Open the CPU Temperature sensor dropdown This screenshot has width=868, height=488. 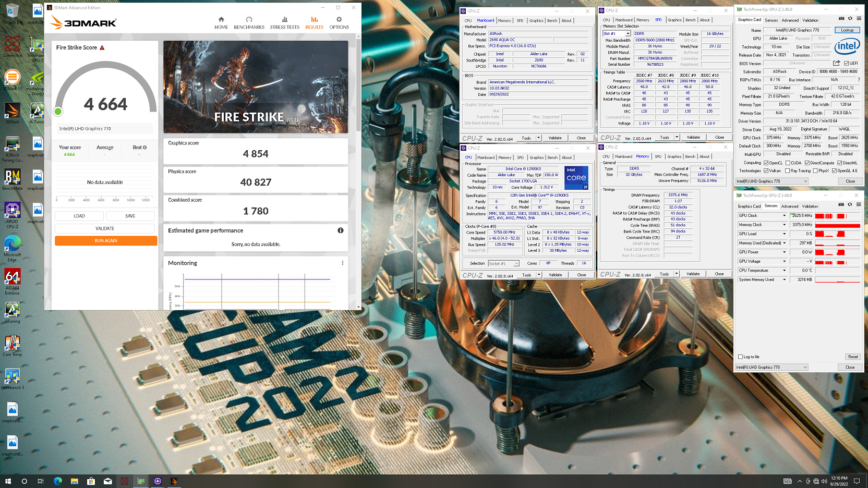point(783,270)
